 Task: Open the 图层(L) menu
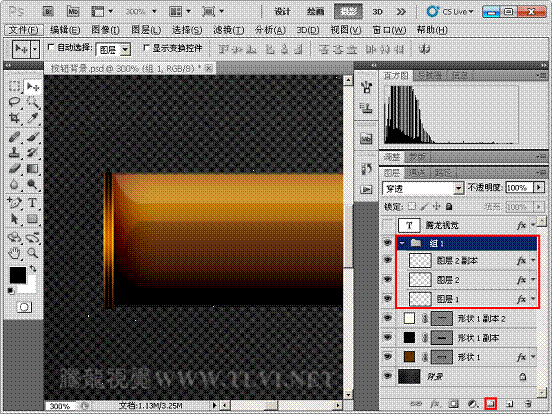point(146,30)
